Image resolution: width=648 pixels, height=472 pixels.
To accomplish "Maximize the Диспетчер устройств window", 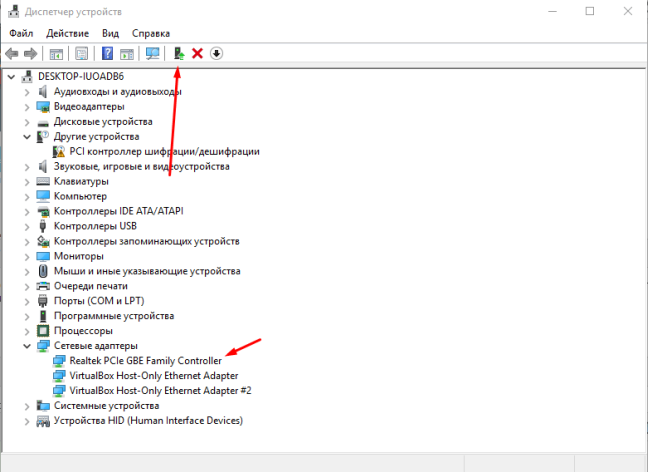I will tap(590, 12).
